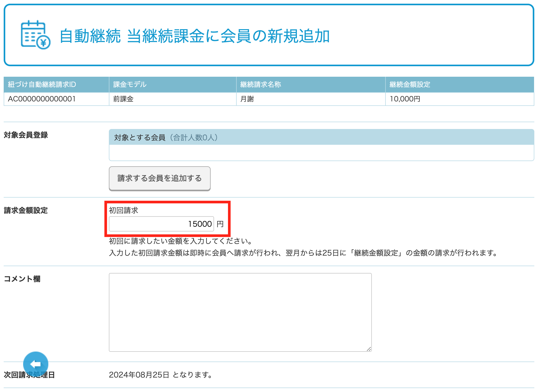
Task: Focus the 初回請求 amount input field
Action: pos(161,224)
